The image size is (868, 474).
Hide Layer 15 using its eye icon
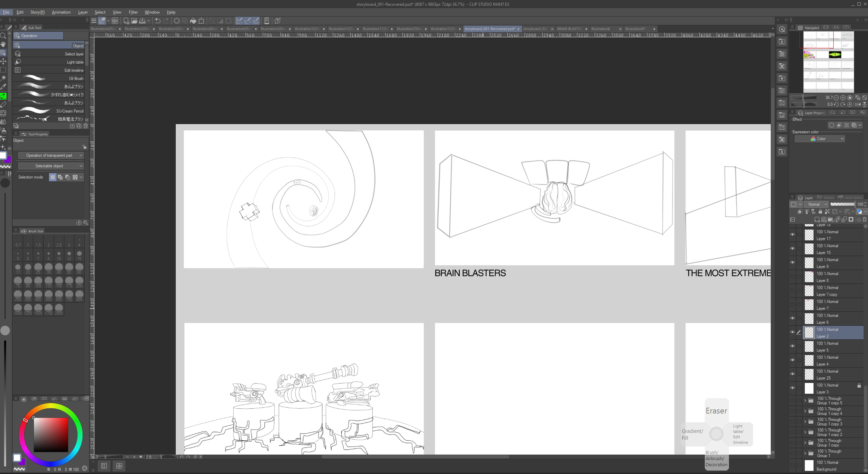point(792,249)
